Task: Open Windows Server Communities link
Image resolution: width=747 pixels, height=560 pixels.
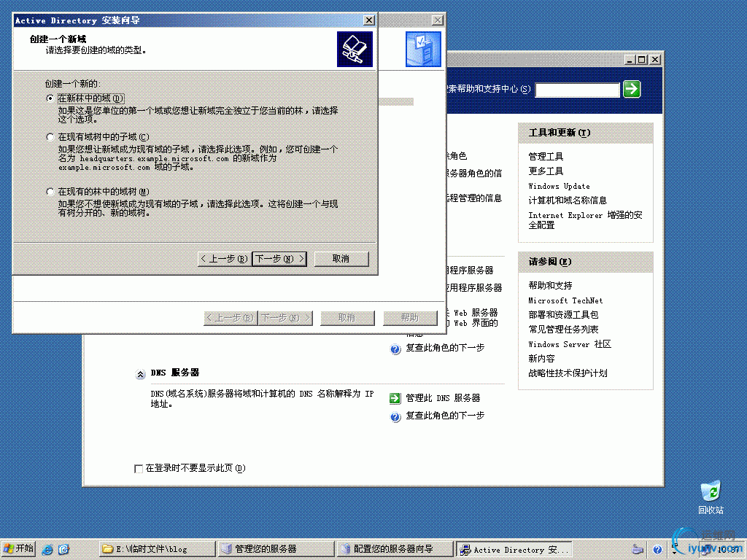Action: (570, 344)
